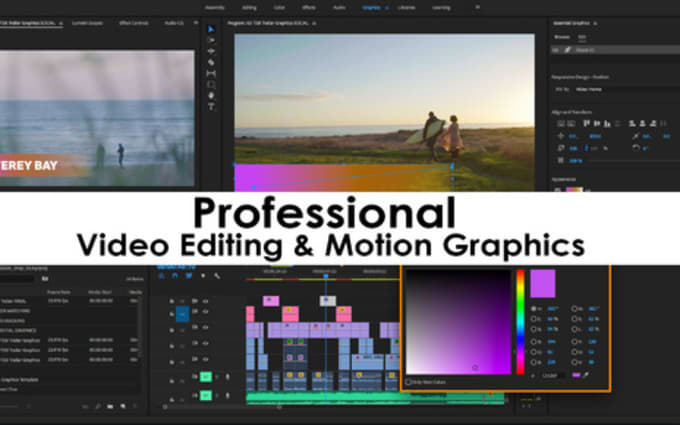Screen dimensions: 680x425
Task: Select the Selection tool arrow
Action: tap(211, 29)
